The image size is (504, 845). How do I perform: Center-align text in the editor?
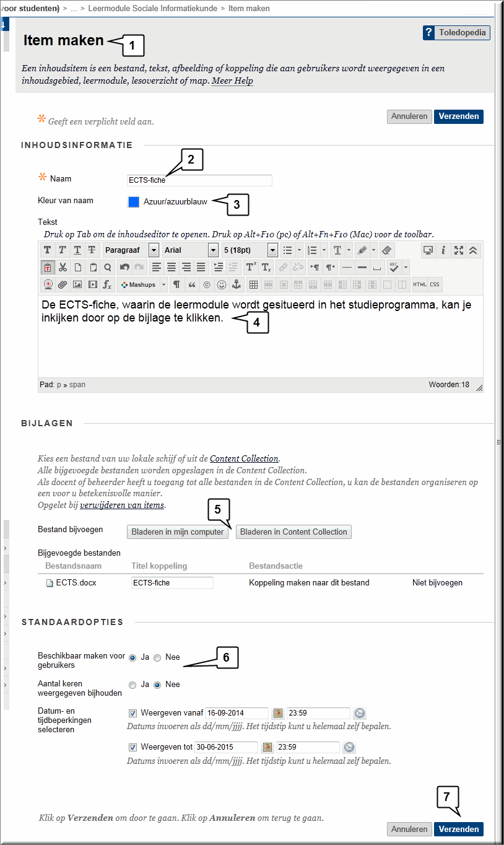[x=172, y=268]
